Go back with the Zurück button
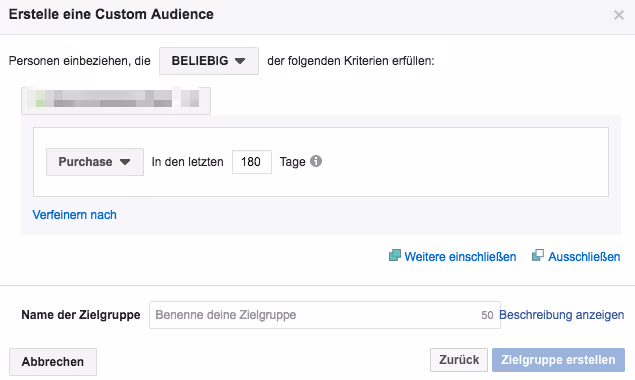 459,360
